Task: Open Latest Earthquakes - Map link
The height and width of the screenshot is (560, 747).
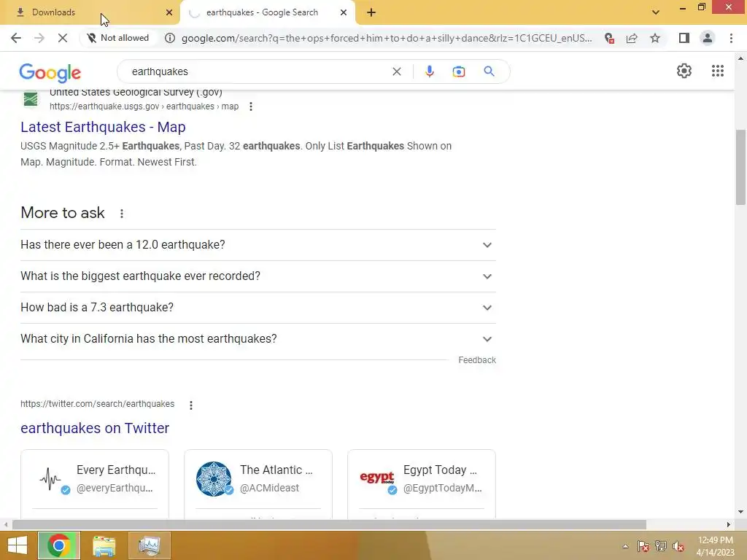Action: [x=103, y=127]
